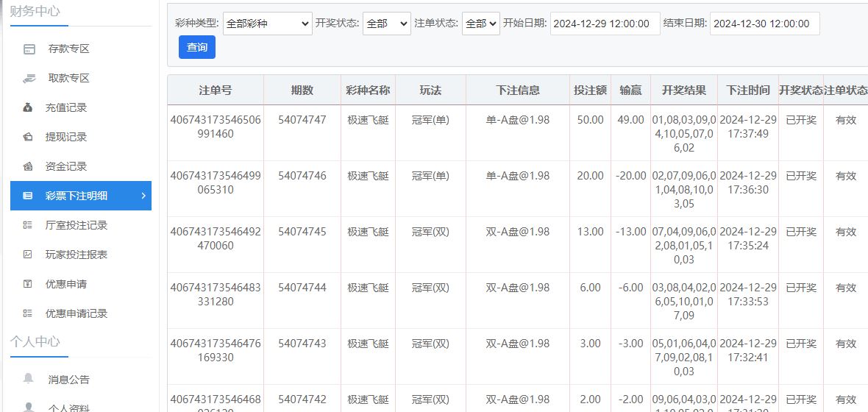This screenshot has height=412, width=868.
Task: Click the 下注时间 column header
Action: click(747, 90)
